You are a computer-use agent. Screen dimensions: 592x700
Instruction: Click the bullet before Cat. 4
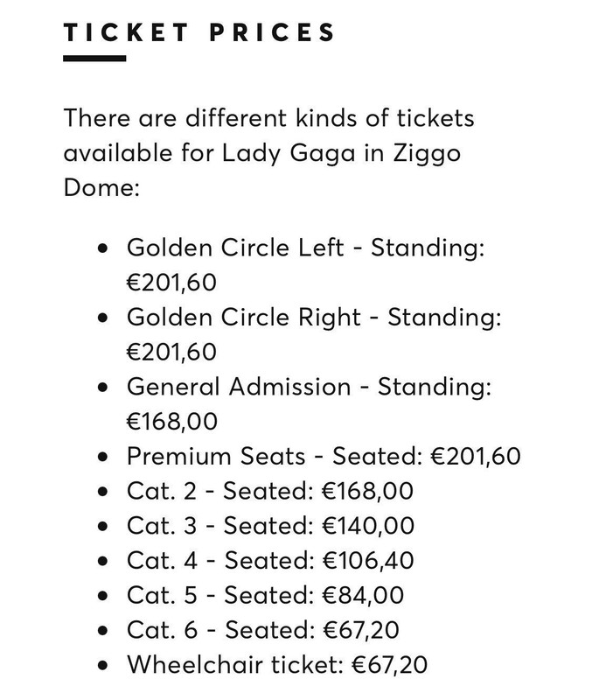tap(102, 562)
